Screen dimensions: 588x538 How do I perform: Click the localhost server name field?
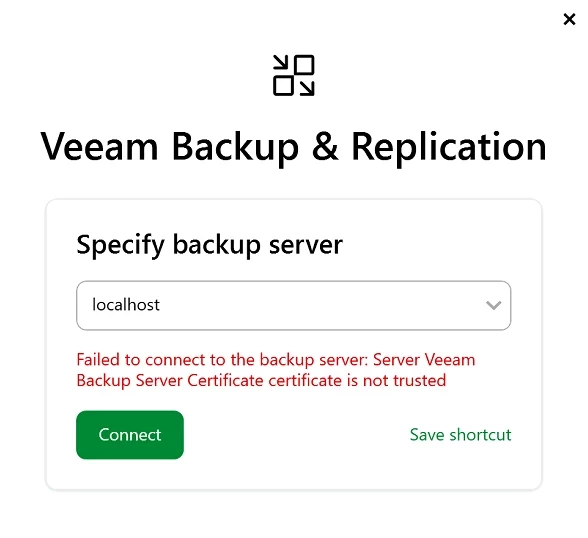click(293, 305)
